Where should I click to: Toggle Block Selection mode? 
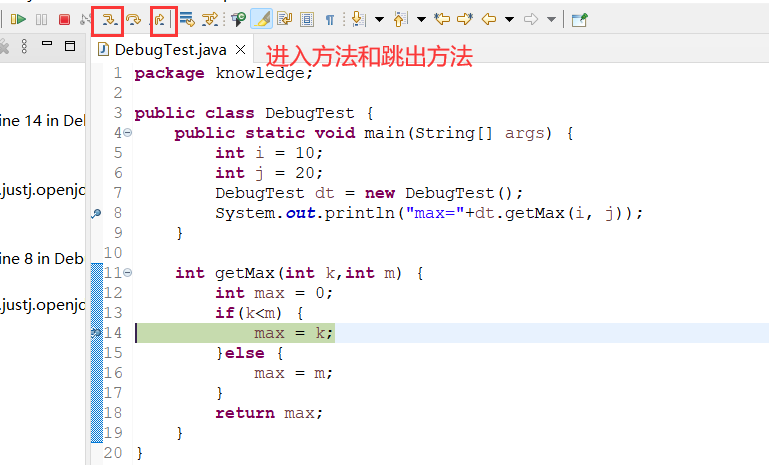[x=307, y=20]
